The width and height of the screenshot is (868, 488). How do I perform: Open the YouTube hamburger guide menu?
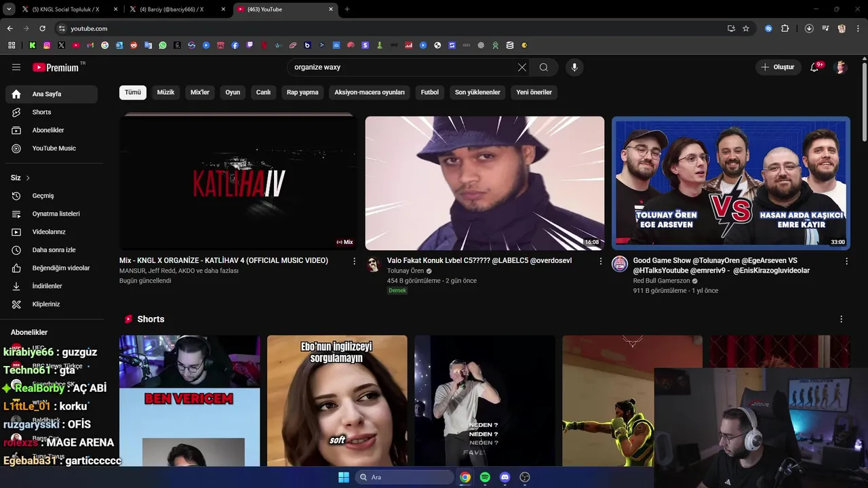point(16,67)
